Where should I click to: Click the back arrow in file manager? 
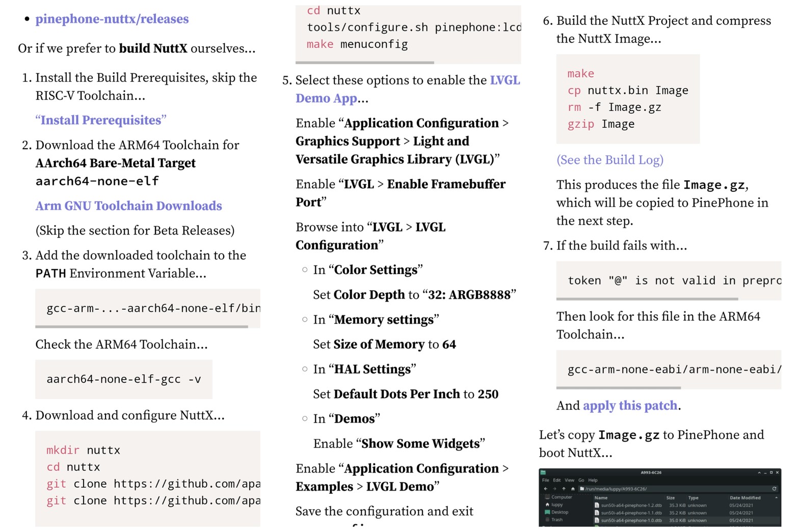(546, 489)
